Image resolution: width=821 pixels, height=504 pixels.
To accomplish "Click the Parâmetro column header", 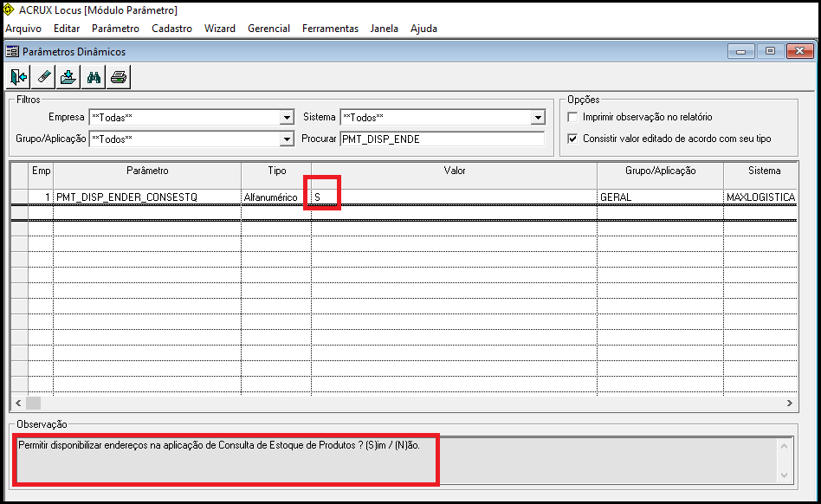I will [147, 175].
